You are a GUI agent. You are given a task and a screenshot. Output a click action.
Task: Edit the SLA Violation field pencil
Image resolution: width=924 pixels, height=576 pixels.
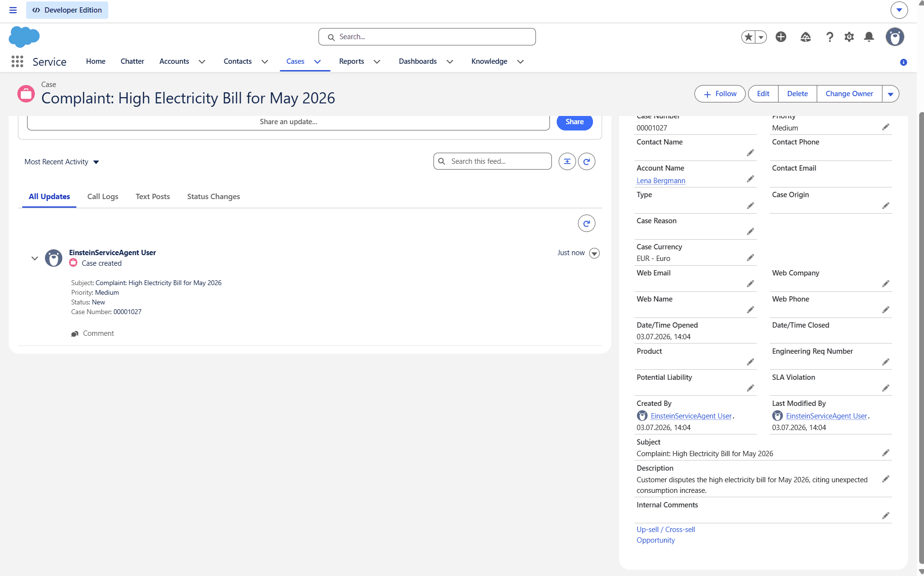tap(885, 389)
